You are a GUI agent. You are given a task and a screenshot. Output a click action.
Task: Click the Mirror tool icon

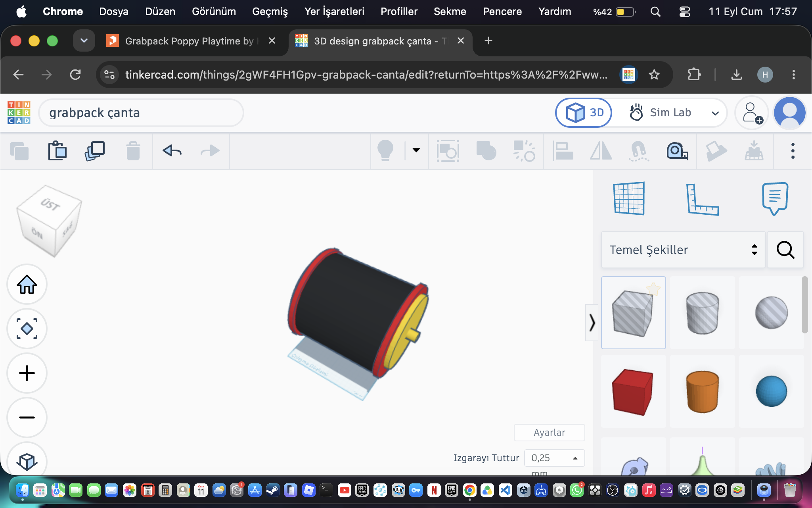click(601, 151)
